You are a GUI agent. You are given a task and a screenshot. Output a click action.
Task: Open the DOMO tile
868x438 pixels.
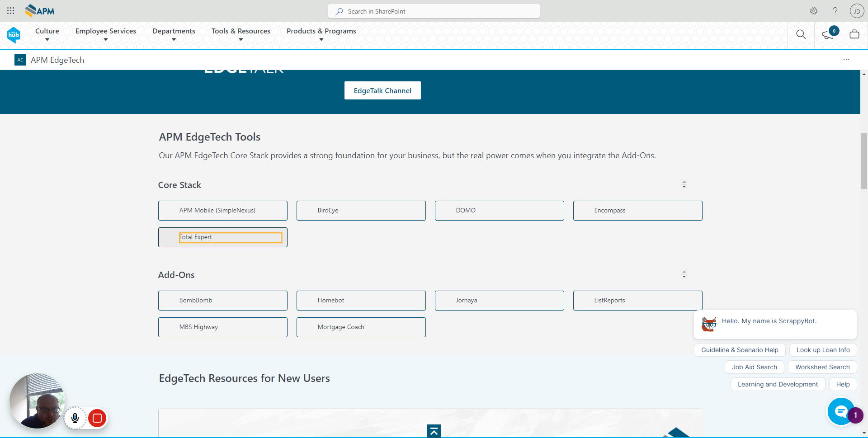500,211
